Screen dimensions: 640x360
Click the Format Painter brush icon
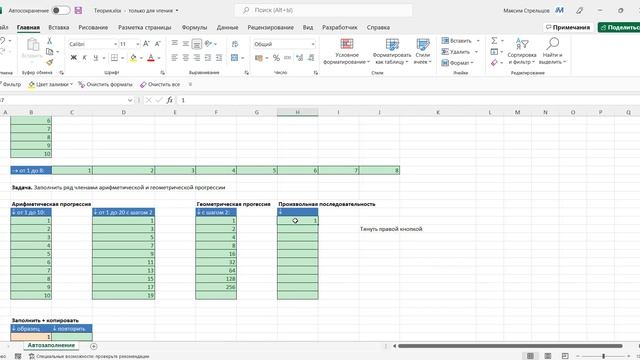pyautogui.click(x=49, y=62)
